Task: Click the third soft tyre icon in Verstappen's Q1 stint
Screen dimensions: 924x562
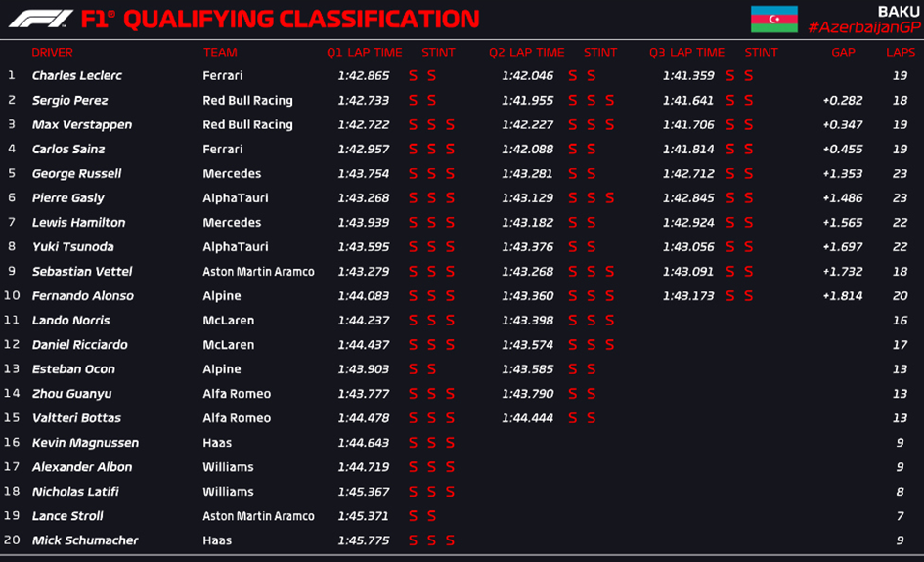Action: pyautogui.click(x=450, y=125)
